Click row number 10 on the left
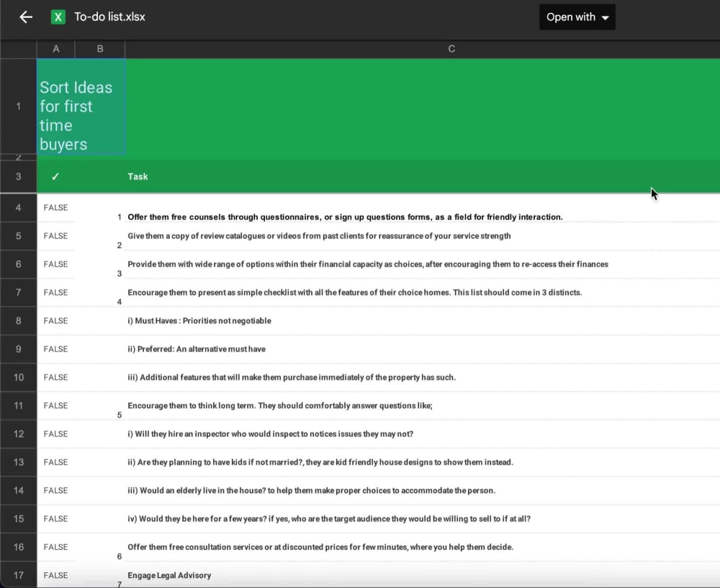 coord(18,377)
